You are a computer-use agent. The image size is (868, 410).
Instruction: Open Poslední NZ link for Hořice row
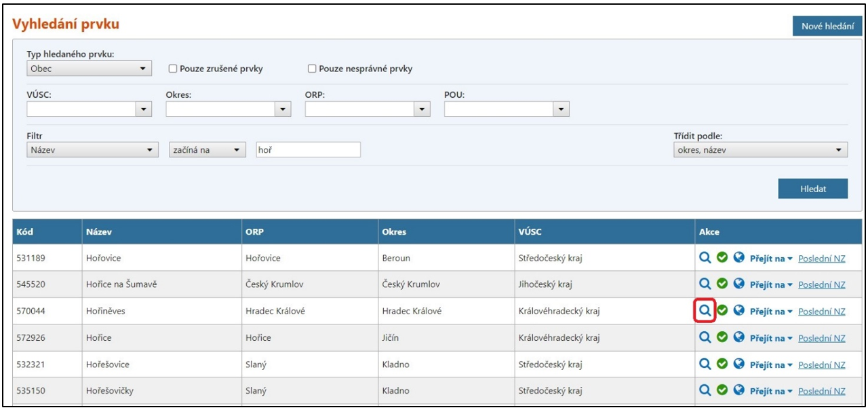tap(822, 338)
